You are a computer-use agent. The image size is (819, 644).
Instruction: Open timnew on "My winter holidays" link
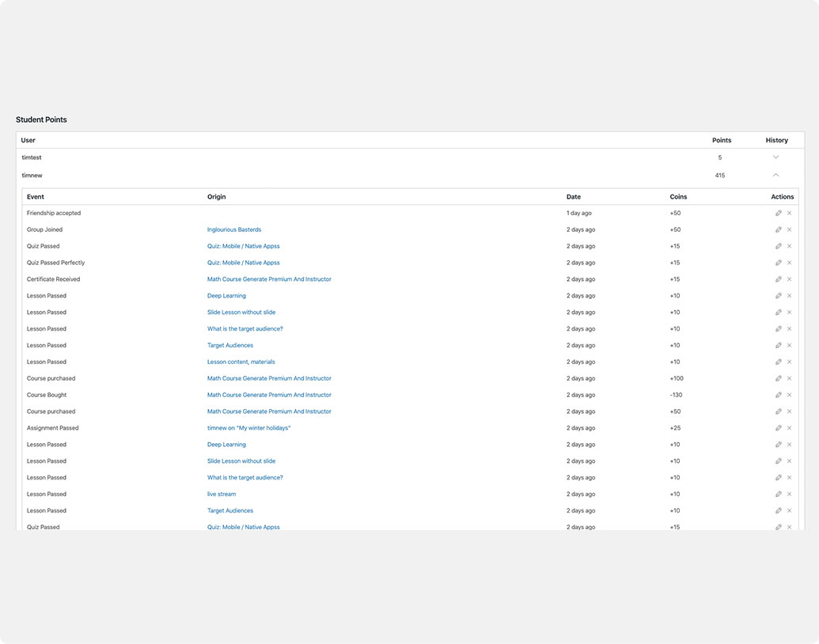pyautogui.click(x=249, y=428)
